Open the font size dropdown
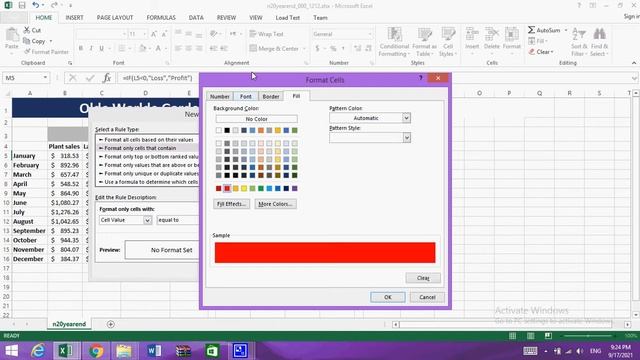The width and height of the screenshot is (640, 360). coord(144,34)
